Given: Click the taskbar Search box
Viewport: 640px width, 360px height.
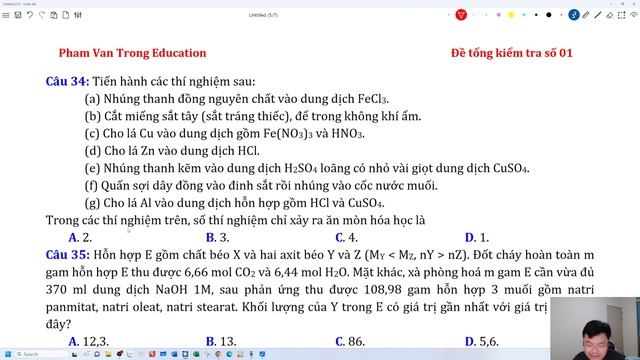Looking at the screenshot, I should [x=42, y=354].
